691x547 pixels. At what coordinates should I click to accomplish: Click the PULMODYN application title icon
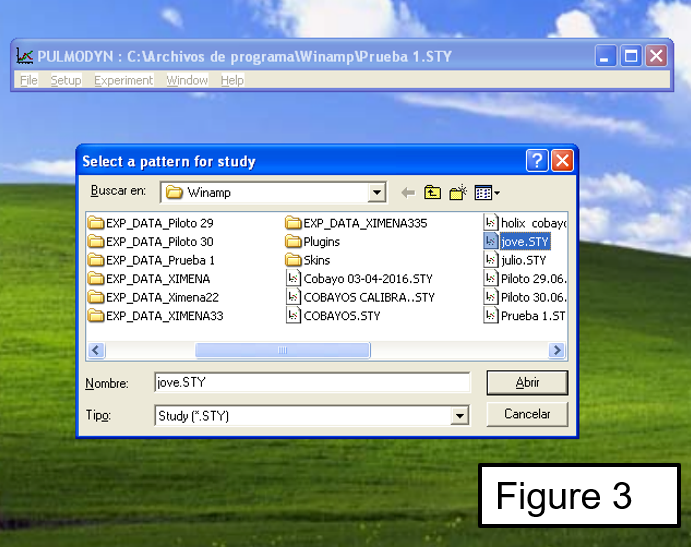tap(25, 56)
